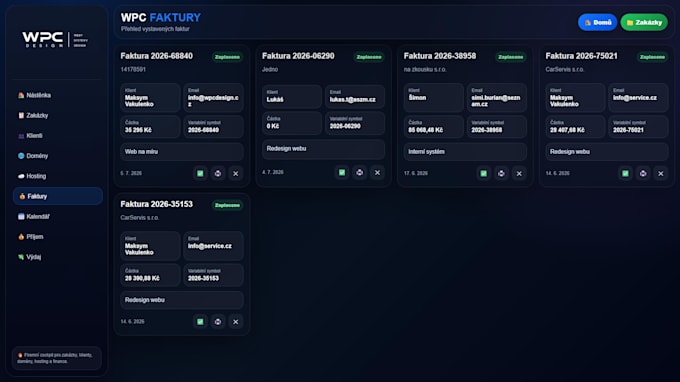The image size is (680, 382).
Task: Click the 'Interní systém' description
Action: (x=465, y=152)
